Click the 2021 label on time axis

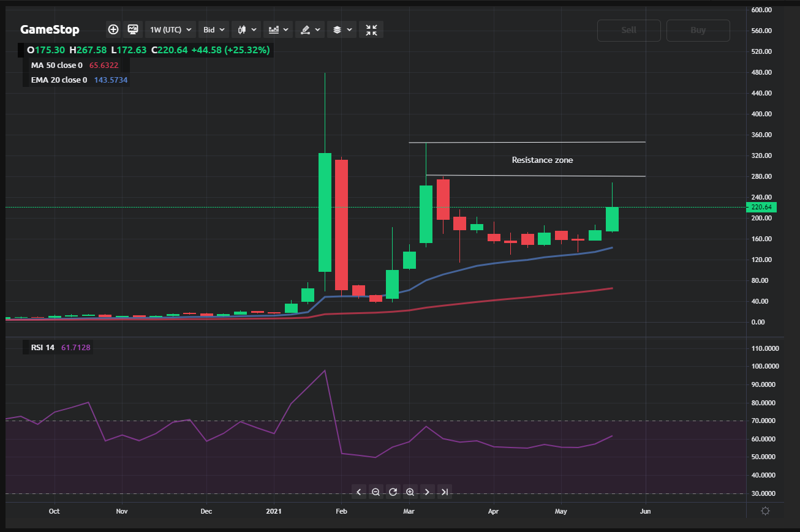273,511
